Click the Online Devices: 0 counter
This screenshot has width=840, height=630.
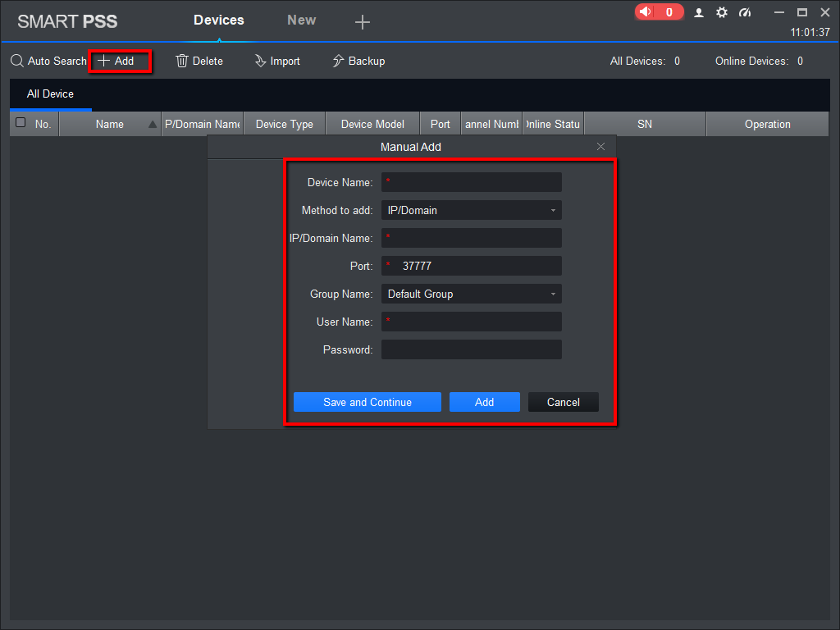759,61
